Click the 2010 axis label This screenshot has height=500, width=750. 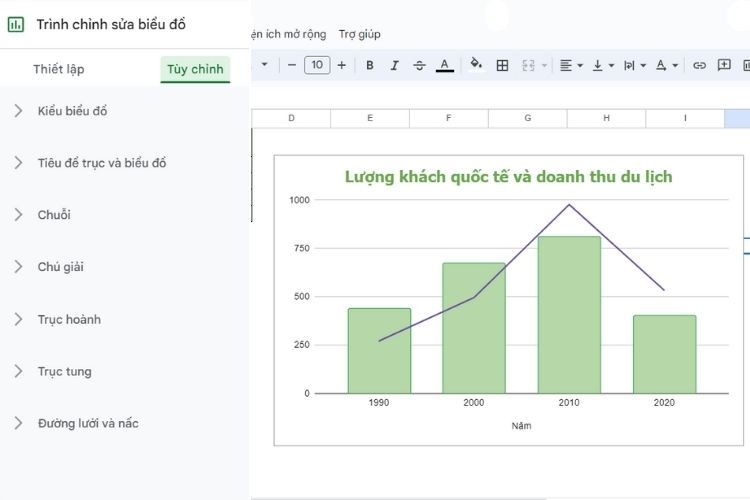(x=569, y=403)
